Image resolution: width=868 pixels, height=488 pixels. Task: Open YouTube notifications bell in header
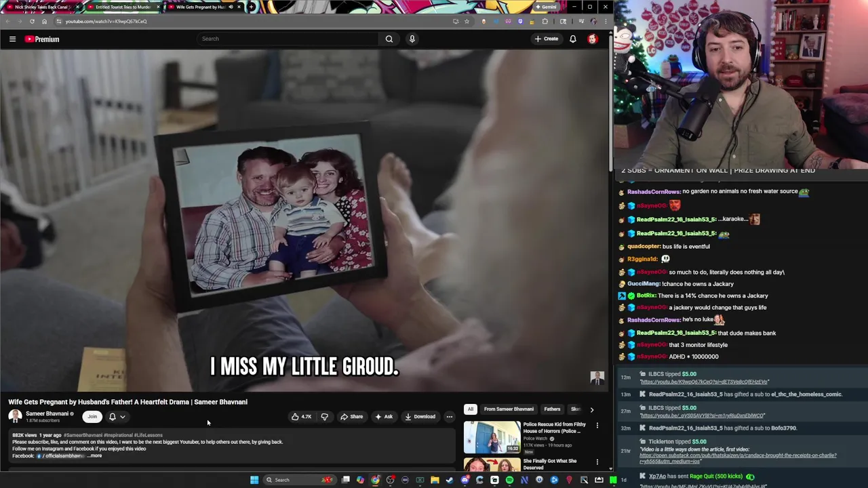tap(573, 39)
